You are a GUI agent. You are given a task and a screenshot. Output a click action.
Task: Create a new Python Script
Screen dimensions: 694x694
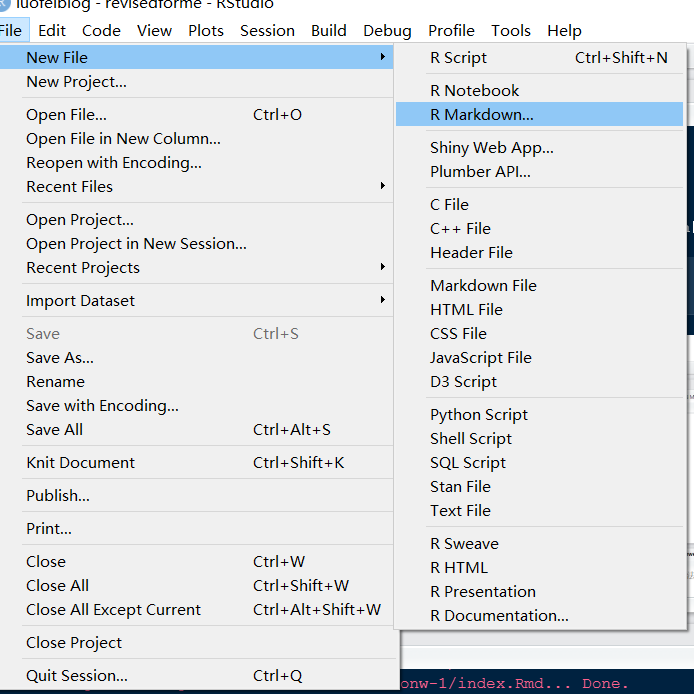click(479, 415)
